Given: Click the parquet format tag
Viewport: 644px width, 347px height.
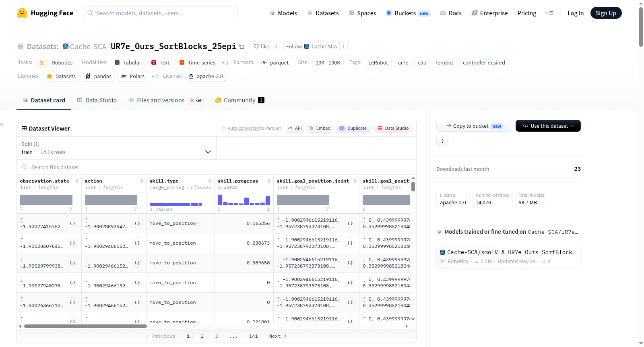Looking at the screenshot, I should coord(275,62).
